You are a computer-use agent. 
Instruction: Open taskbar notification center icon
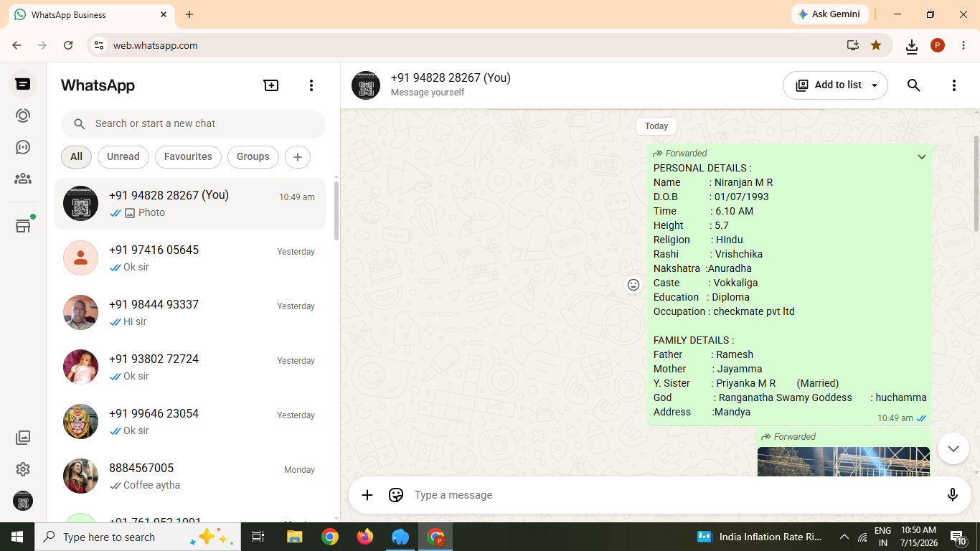click(x=957, y=537)
